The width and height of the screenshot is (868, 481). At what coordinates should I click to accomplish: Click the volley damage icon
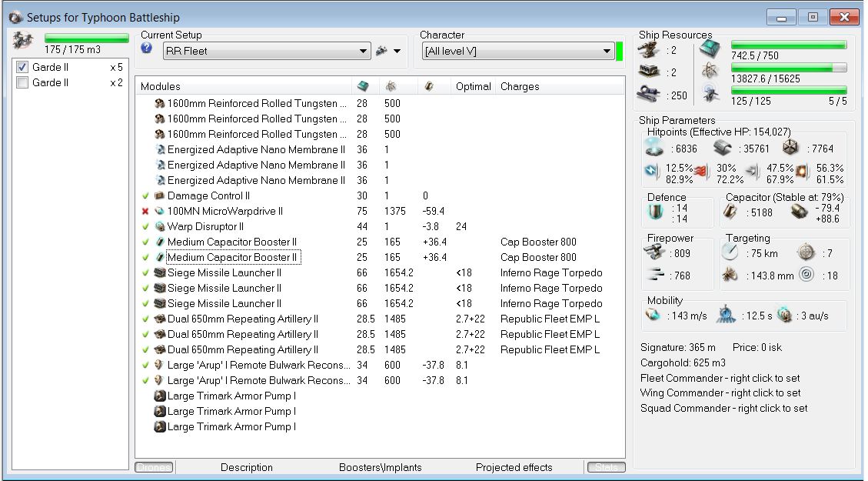656,274
